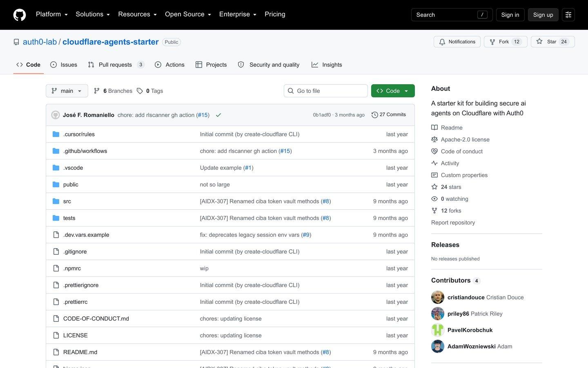Click José F. Romaniello avatar

coord(56,115)
